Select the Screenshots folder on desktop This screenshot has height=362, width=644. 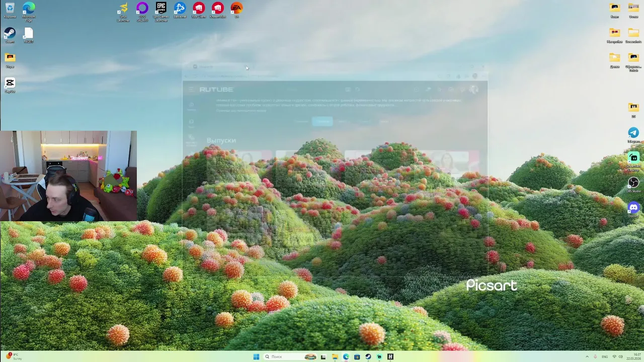[x=633, y=35]
